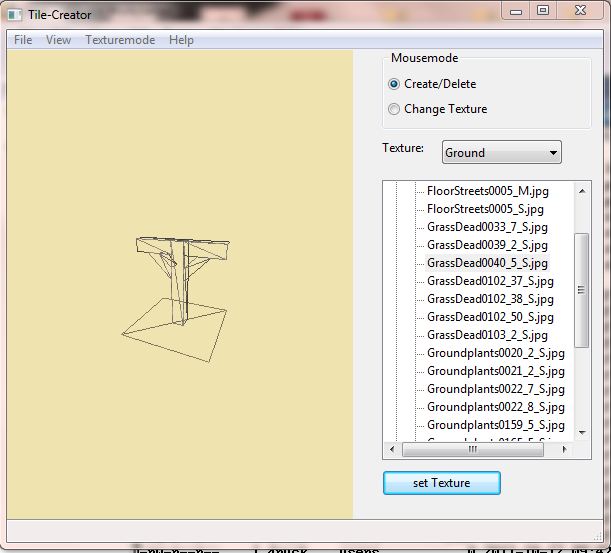Pick the GrassDead0103_2_S.jpg texture
The image size is (611, 553).
(x=487, y=335)
